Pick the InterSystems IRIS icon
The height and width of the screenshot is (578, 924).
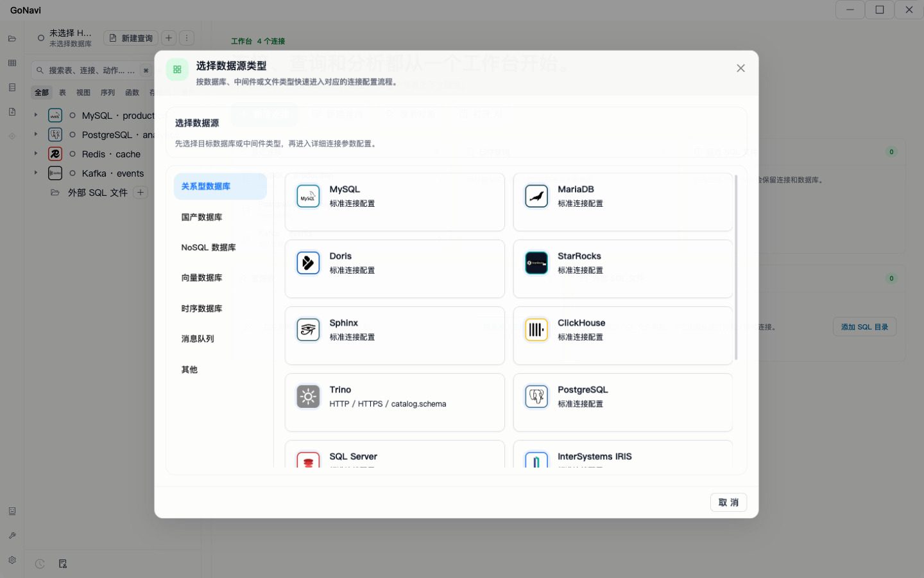coord(536,459)
